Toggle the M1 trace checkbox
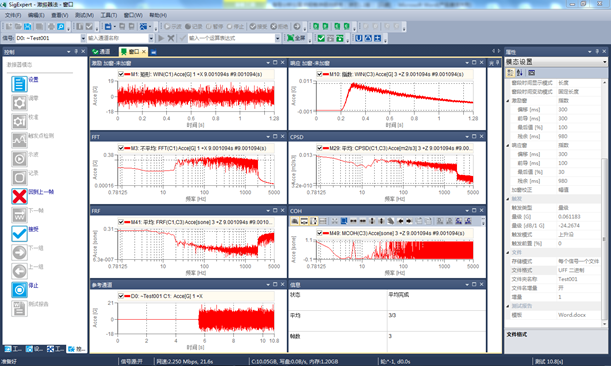This screenshot has height=367, width=612. coord(121,74)
